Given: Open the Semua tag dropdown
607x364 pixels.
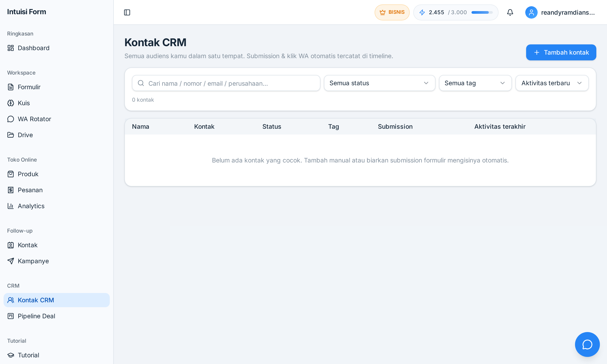Looking at the screenshot, I should coord(475,83).
